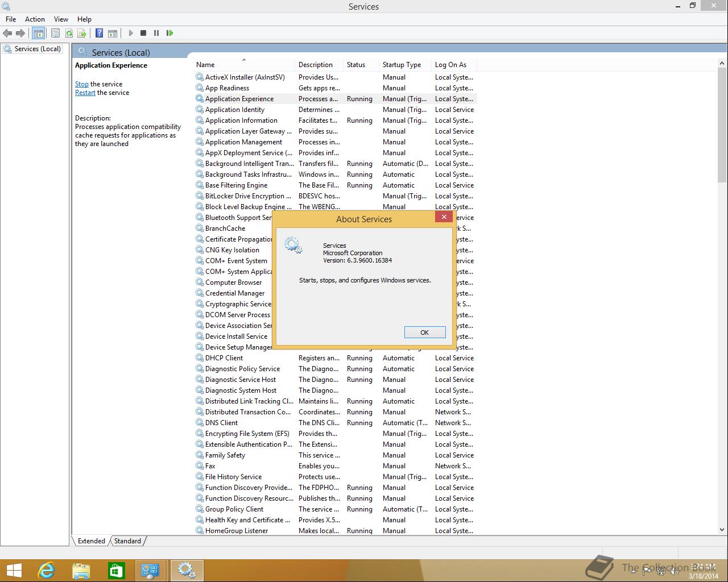Open Internet Explorer from the taskbar
This screenshot has width=728, height=582.
coord(46,571)
